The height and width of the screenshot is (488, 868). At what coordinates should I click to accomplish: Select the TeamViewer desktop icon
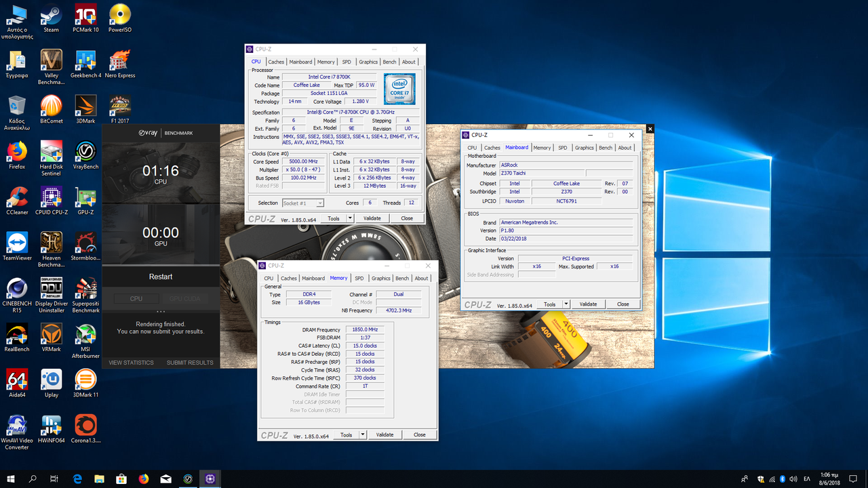tap(17, 245)
